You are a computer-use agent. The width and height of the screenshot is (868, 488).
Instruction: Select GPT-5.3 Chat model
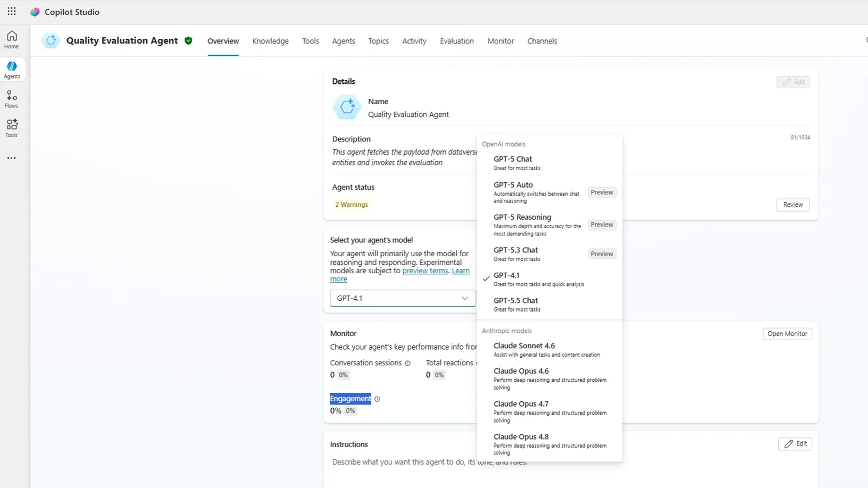pos(549,254)
